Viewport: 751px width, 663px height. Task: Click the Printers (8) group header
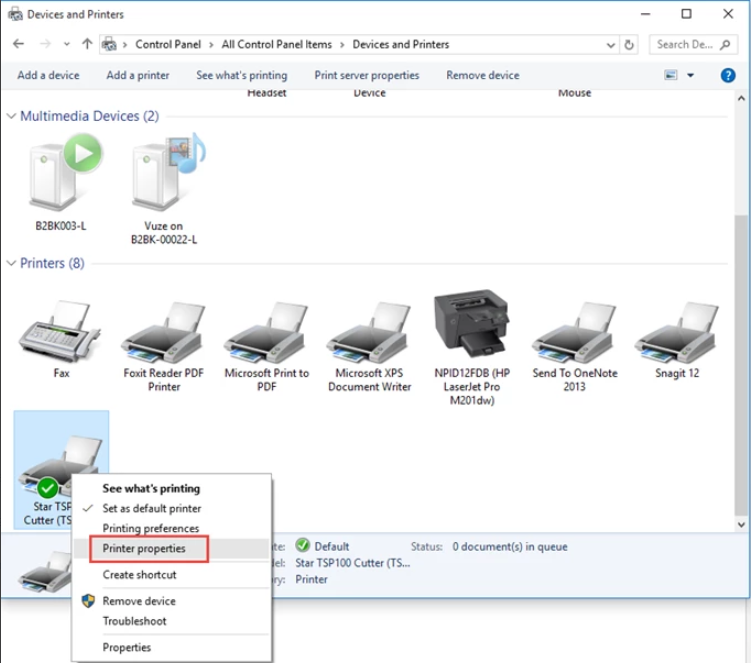click(x=52, y=263)
